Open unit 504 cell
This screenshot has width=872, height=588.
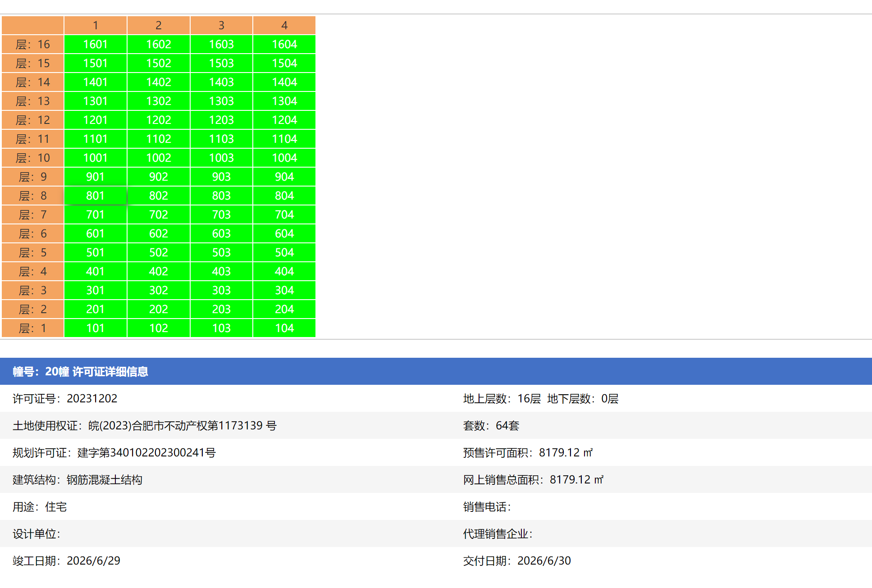(284, 252)
